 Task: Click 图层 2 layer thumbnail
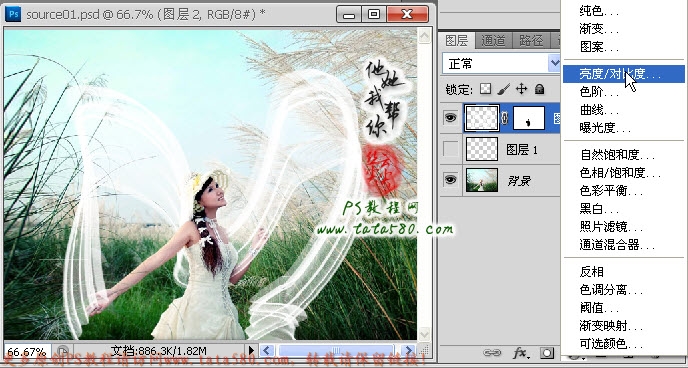[482, 118]
